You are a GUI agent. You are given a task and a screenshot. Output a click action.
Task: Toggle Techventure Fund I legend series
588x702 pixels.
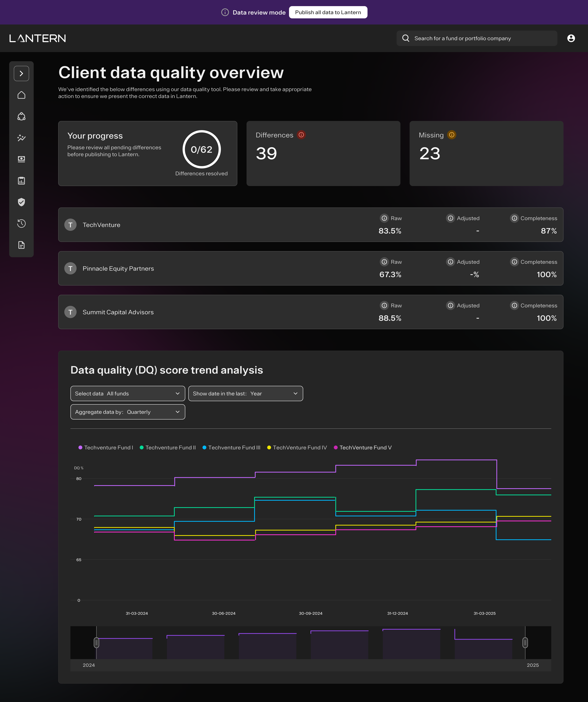pyautogui.click(x=106, y=447)
